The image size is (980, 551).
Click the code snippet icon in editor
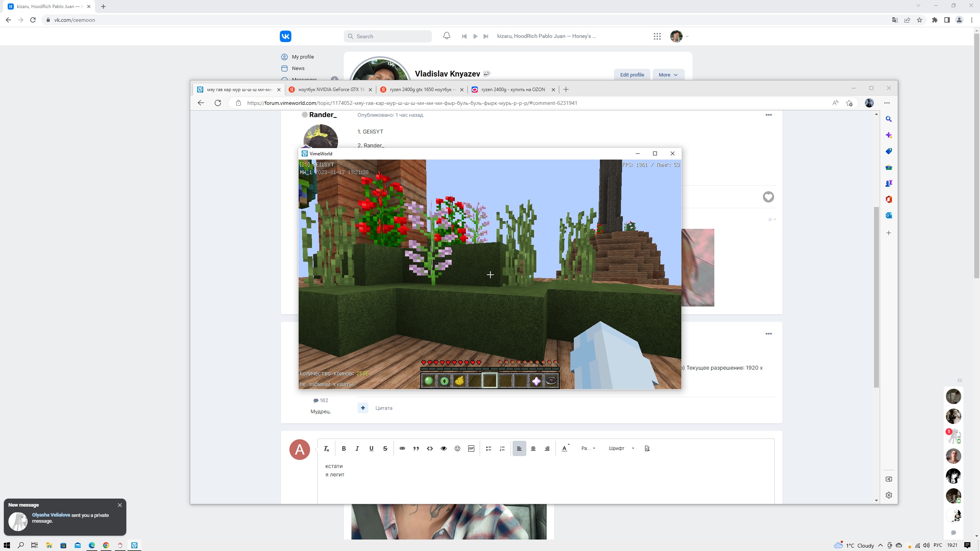430,448
